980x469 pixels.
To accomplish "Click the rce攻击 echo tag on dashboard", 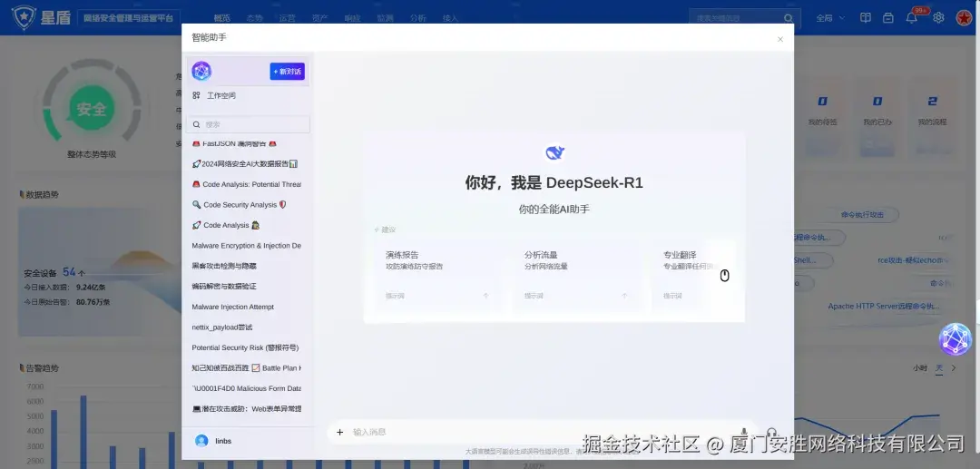I will [x=915, y=260].
